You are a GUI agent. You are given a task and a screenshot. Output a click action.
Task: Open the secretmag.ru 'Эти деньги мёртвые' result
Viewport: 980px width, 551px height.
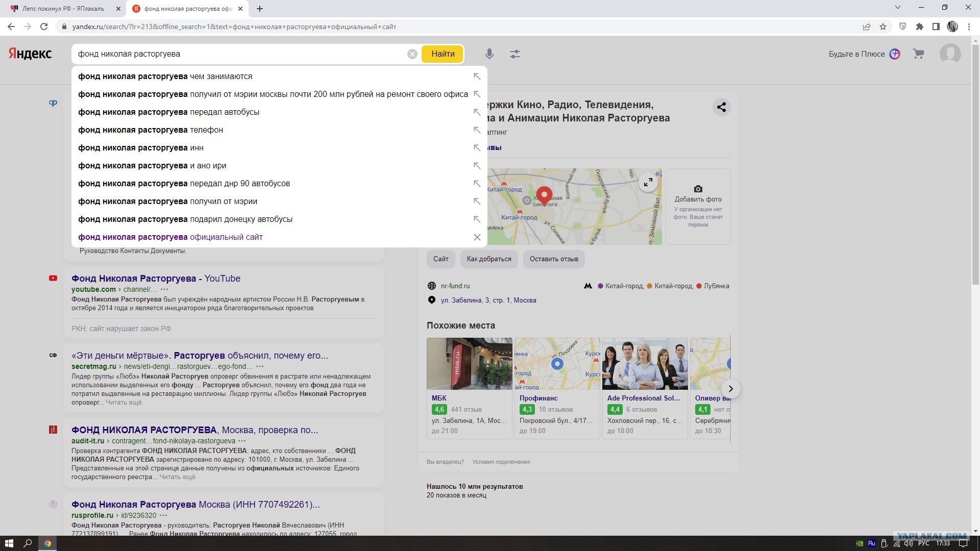click(200, 356)
